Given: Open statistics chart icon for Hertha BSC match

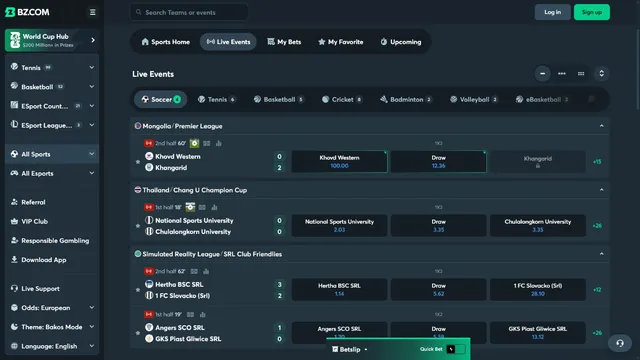Looking at the screenshot, I should pyautogui.click(x=206, y=271).
